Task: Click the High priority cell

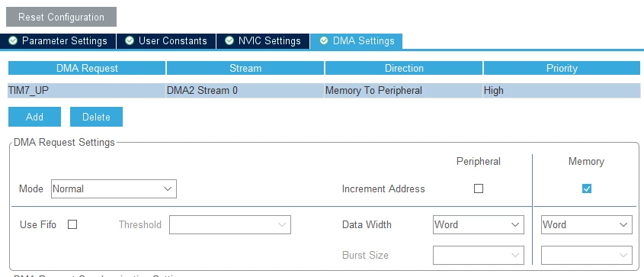Action: 562,90
